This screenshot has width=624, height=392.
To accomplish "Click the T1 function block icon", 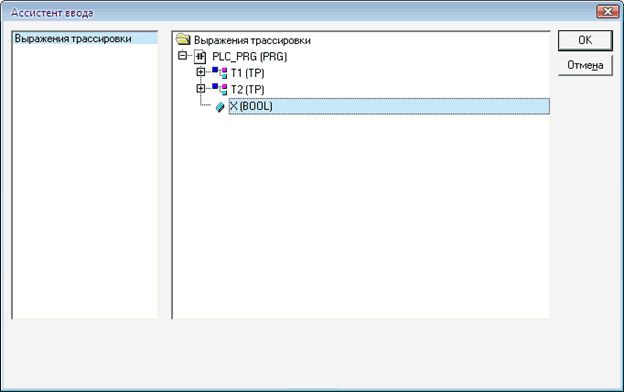I will (220, 73).
